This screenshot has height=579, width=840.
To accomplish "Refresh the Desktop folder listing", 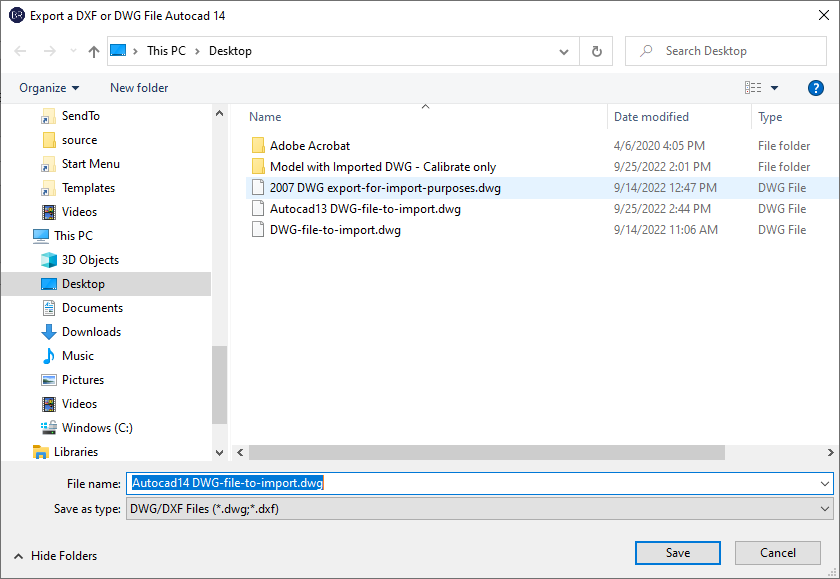I will [x=597, y=51].
